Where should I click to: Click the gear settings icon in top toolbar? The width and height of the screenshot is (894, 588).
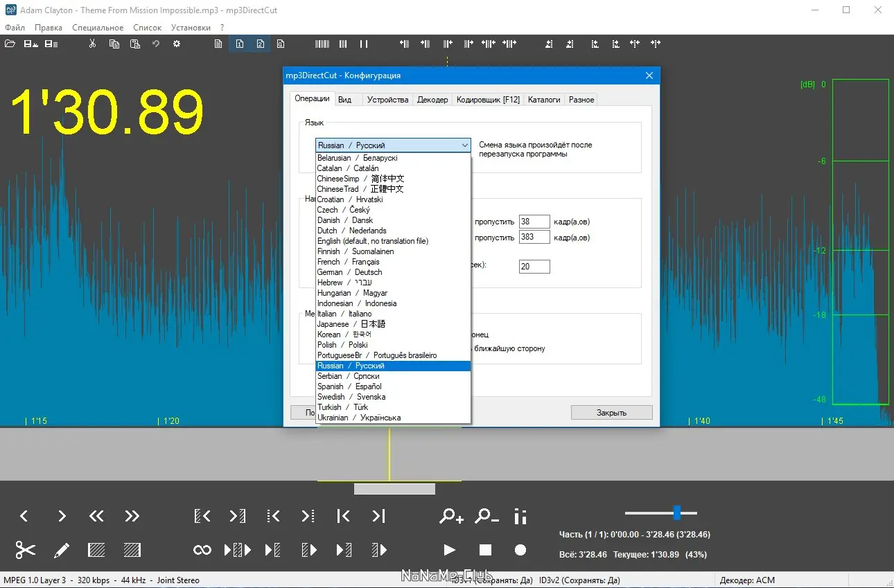[x=177, y=44]
